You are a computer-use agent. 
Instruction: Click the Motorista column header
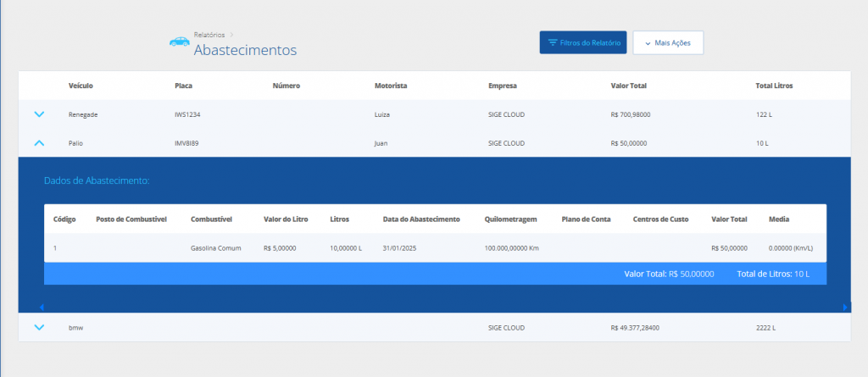pyautogui.click(x=391, y=86)
